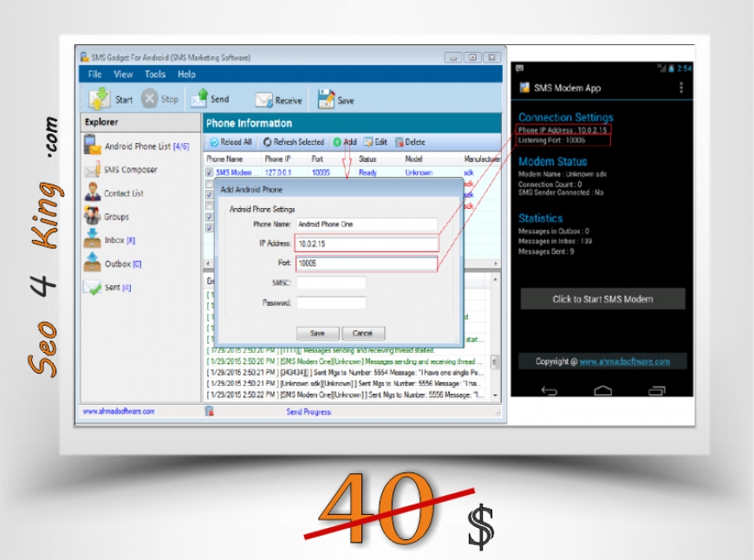Tap the Android home navigation button
Image resolution: width=754 pixels, height=560 pixels.
[602, 391]
